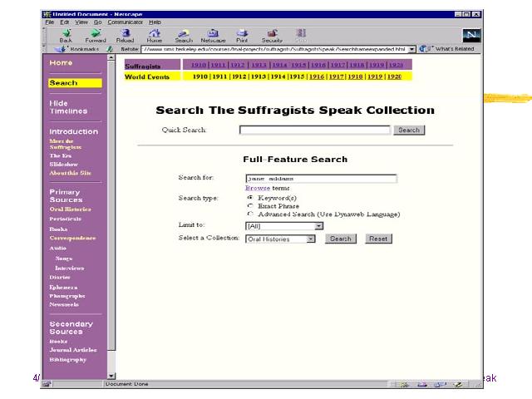Open the Bibliography sidebar link
This screenshot has width=532, height=399.
pos(68,360)
